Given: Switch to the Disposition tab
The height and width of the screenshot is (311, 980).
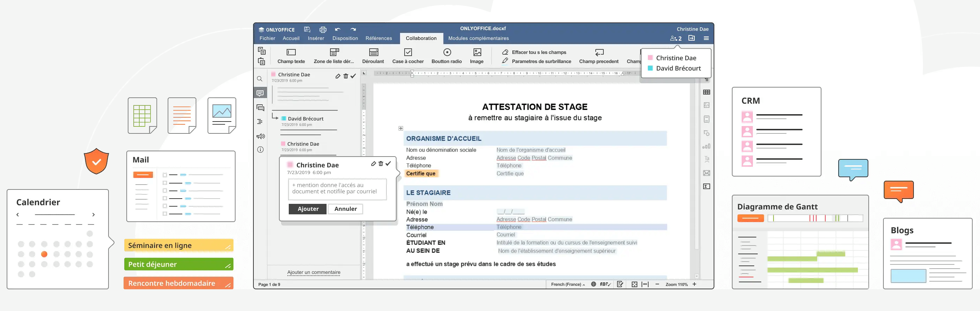Looking at the screenshot, I should coord(345,39).
